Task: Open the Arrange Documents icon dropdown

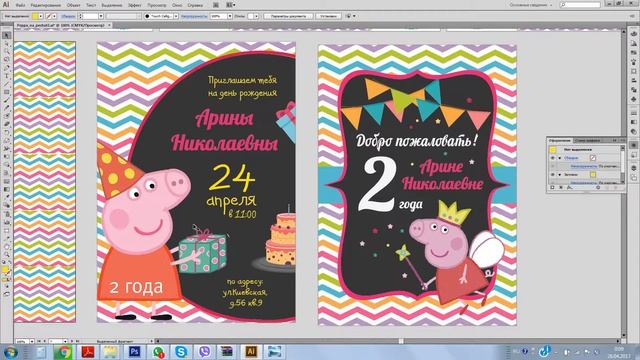Action: (231, 5)
